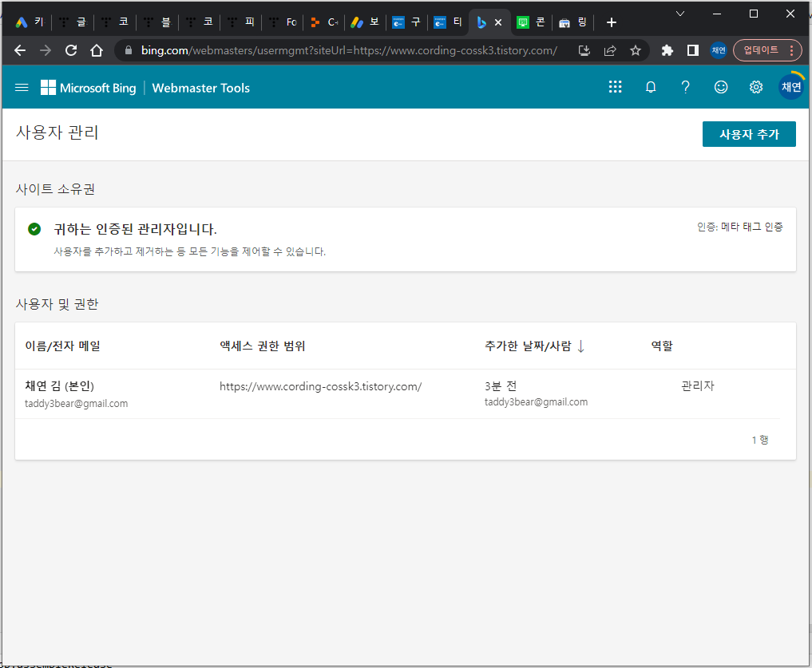This screenshot has width=812, height=668.
Task: Click the install app icon in address bar
Action: click(x=584, y=50)
